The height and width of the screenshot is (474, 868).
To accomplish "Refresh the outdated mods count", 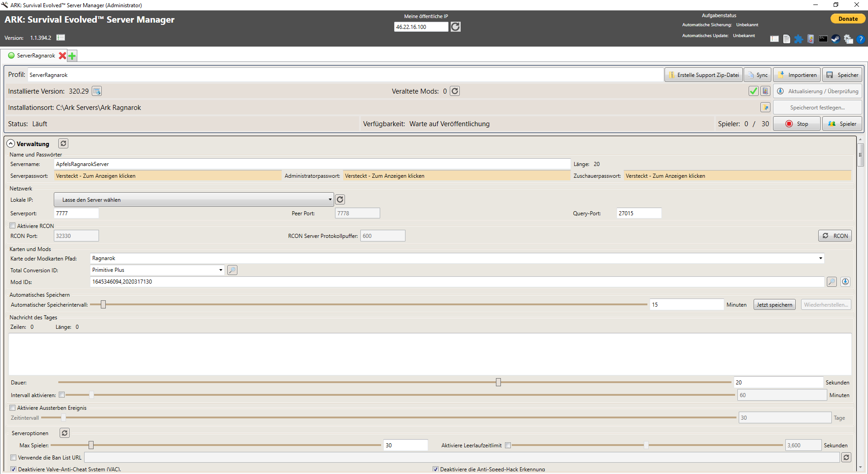I will (455, 91).
